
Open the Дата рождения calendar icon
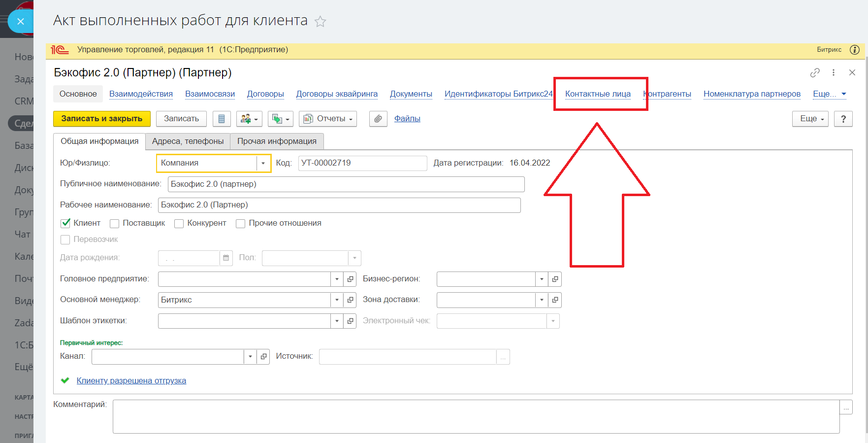(226, 258)
